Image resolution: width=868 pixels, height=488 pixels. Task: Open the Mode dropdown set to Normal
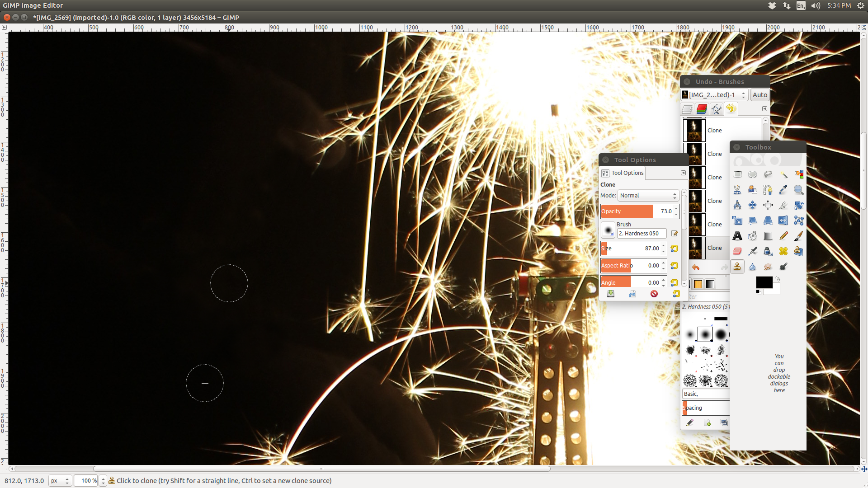(x=648, y=196)
